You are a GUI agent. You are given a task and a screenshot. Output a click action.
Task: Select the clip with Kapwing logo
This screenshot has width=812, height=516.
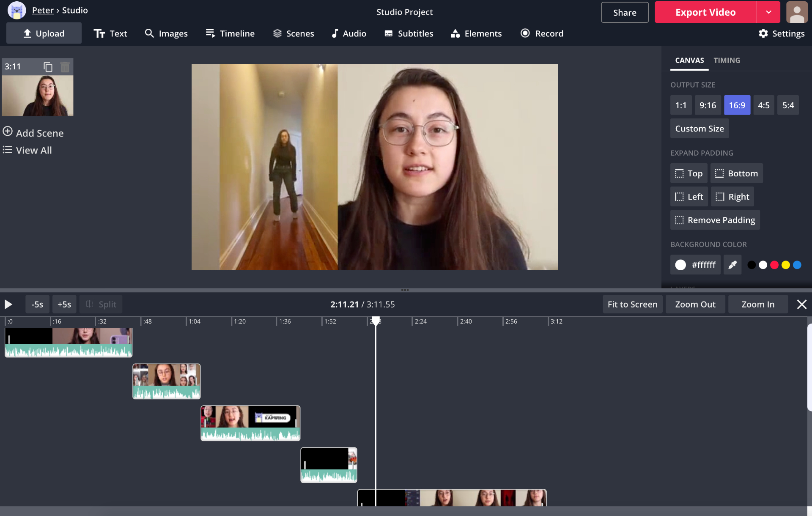pos(250,423)
